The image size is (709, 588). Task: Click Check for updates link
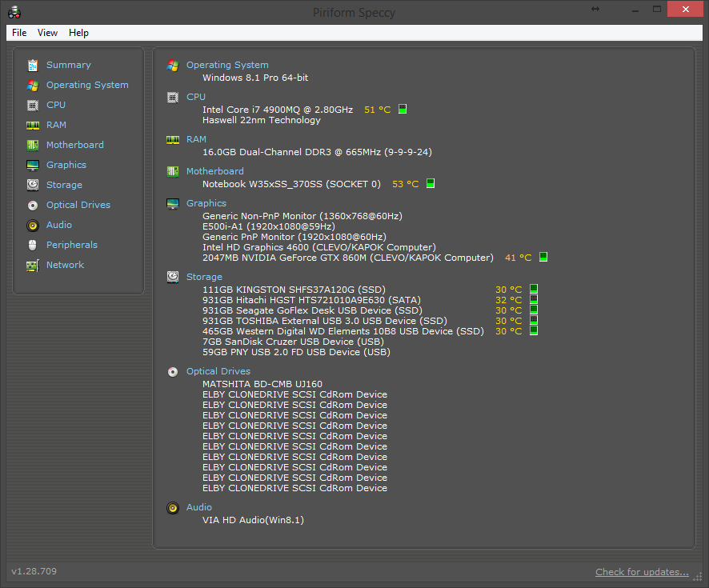point(642,572)
